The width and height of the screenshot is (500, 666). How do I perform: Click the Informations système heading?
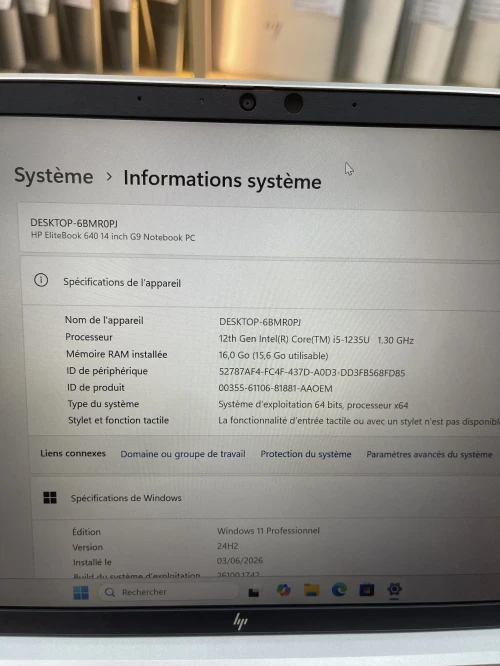(222, 180)
